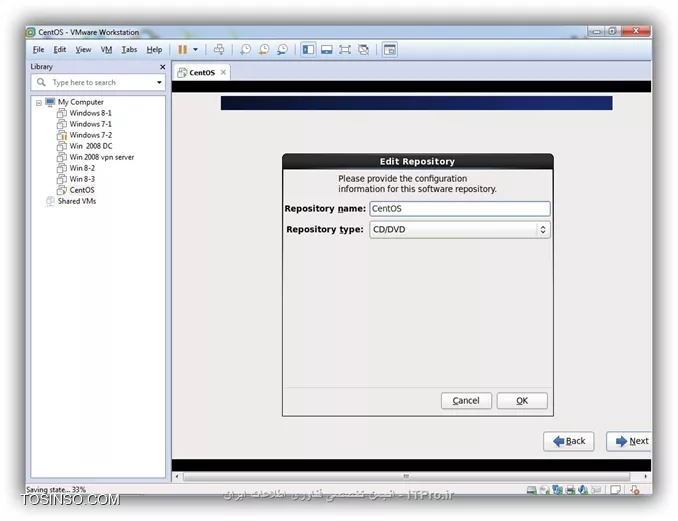This screenshot has width=678, height=521.
Task: Open the Repository type combo box
Action: pos(460,230)
